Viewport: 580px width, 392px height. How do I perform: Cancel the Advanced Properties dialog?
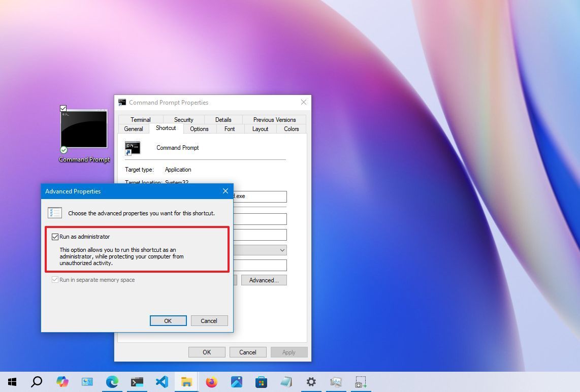(x=209, y=320)
